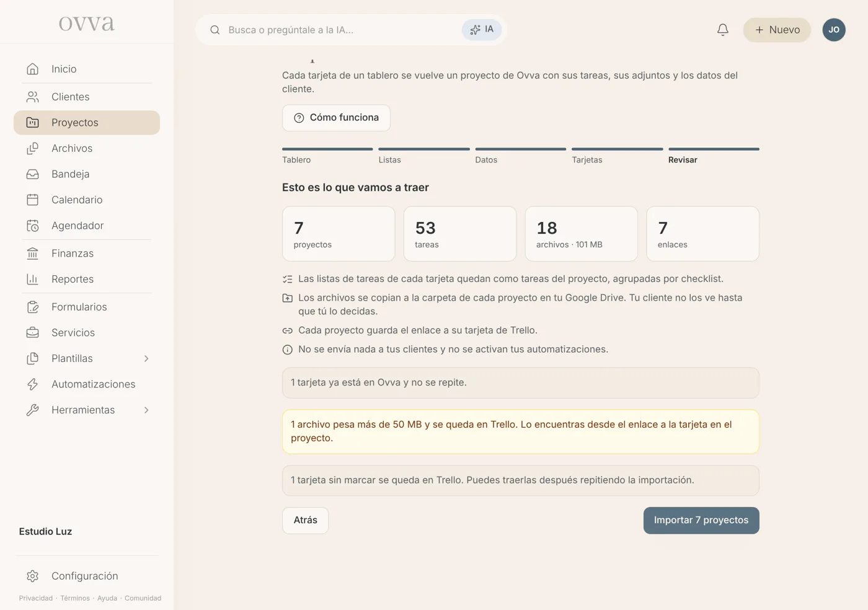Expand the Plantillas submenu chevron
The width and height of the screenshot is (868, 610).
tap(146, 358)
